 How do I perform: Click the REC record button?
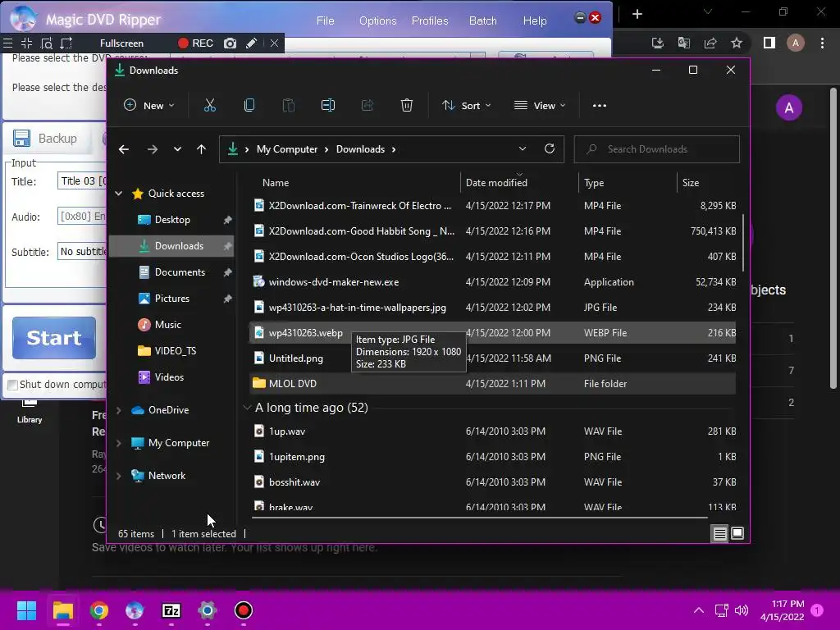[195, 43]
